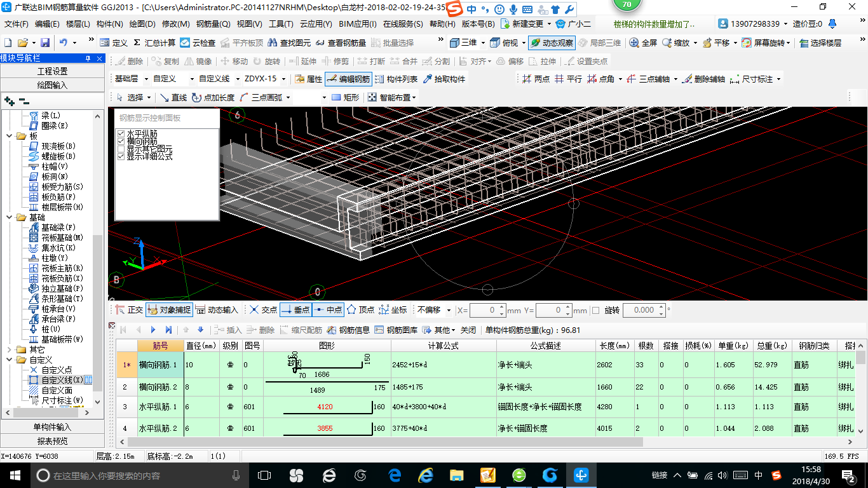Toggle 动态输入 dynamic input
868x488 pixels.
coord(217,310)
